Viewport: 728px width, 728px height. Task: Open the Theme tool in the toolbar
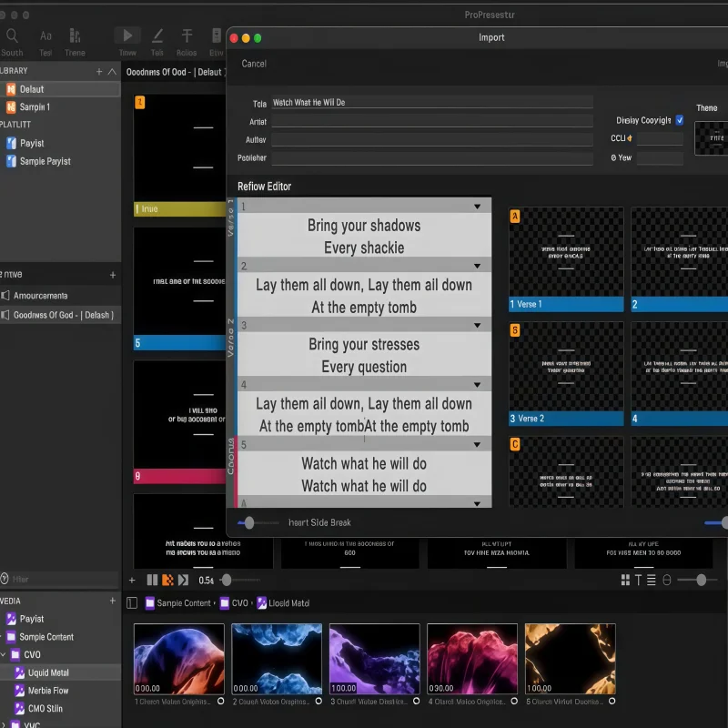pos(75,36)
